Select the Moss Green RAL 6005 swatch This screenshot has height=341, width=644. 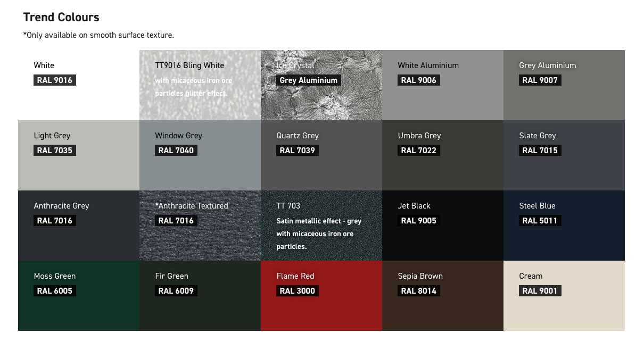coord(79,296)
